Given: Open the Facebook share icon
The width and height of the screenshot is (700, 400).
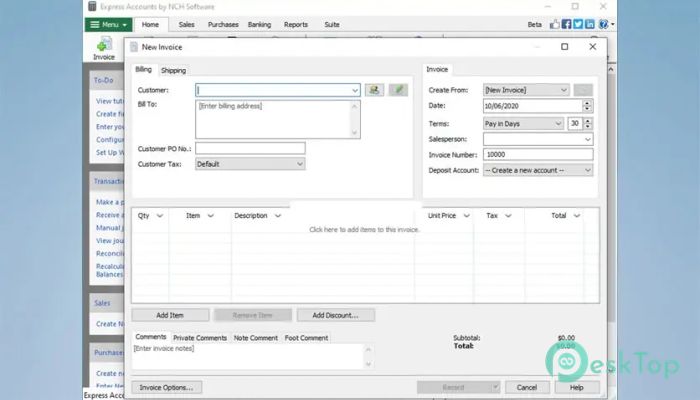Looking at the screenshot, I should (x=566, y=24).
